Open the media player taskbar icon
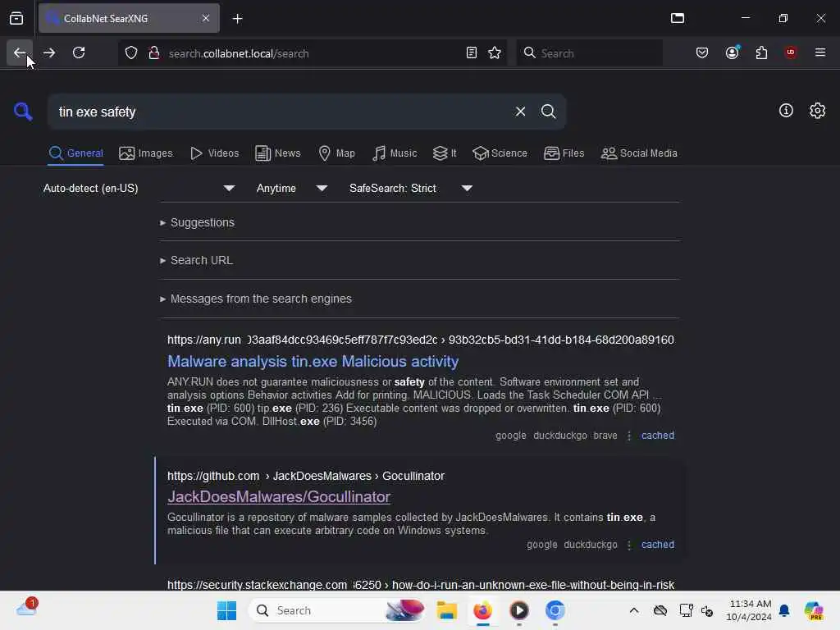The image size is (840, 630). pyautogui.click(x=518, y=610)
